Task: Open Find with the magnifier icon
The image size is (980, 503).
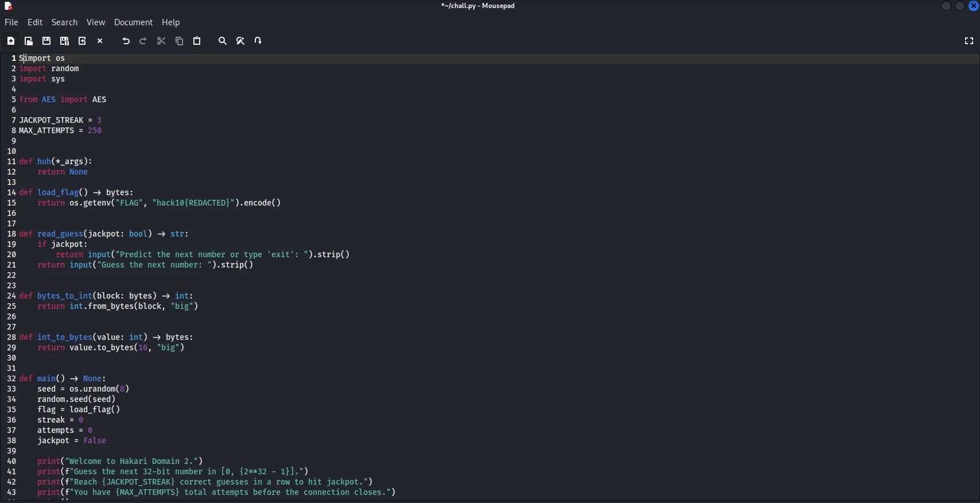Action: click(223, 41)
